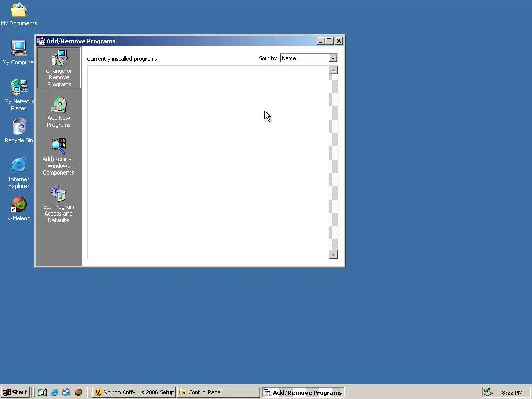Maximize the Add/Remove Programs window
Image resolution: width=532 pixels, height=399 pixels.
click(329, 41)
